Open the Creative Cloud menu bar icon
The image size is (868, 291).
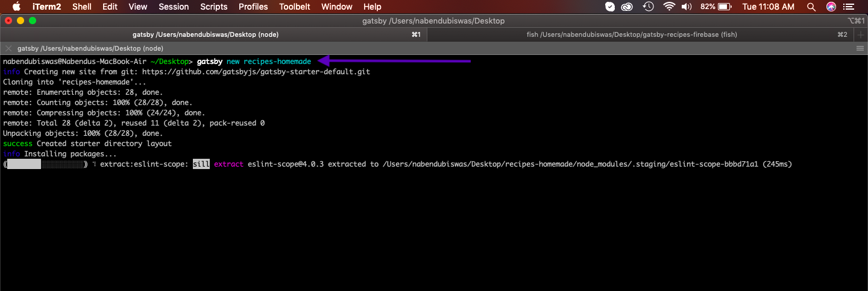628,7
